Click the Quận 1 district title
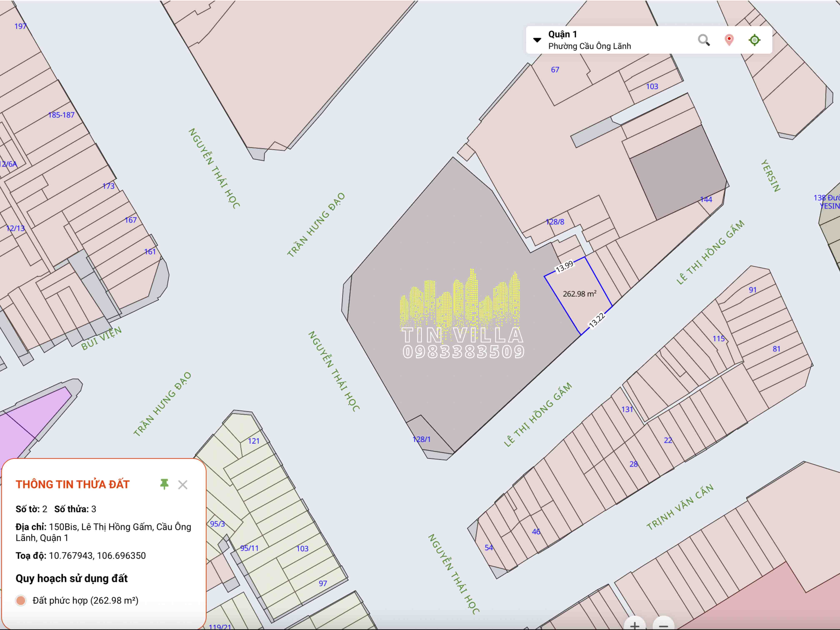Image resolution: width=840 pixels, height=630 pixels. (x=562, y=34)
